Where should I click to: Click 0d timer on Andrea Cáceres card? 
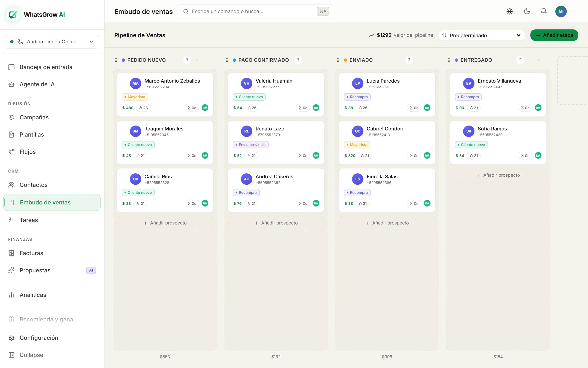coord(303,203)
